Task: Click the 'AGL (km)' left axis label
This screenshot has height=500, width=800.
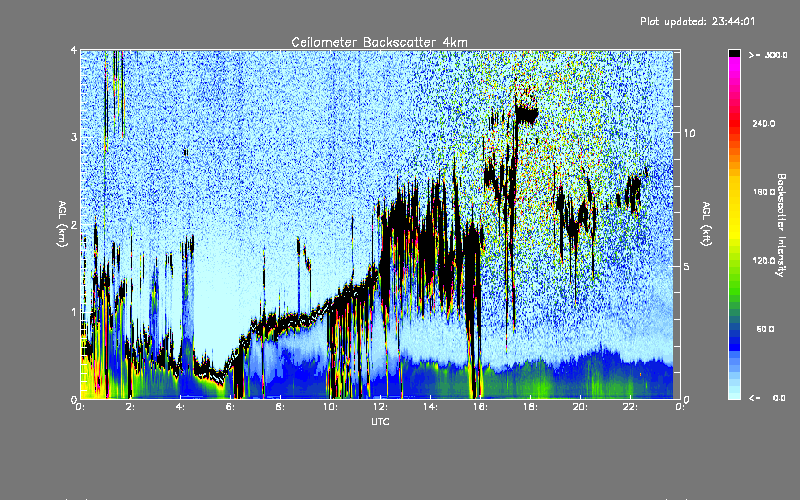Action: point(62,224)
